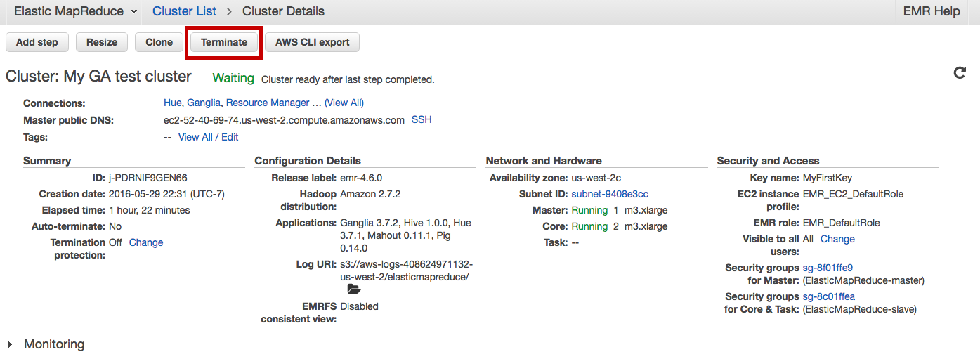Click the Add step button
The image size is (980, 352).
(x=37, y=42)
